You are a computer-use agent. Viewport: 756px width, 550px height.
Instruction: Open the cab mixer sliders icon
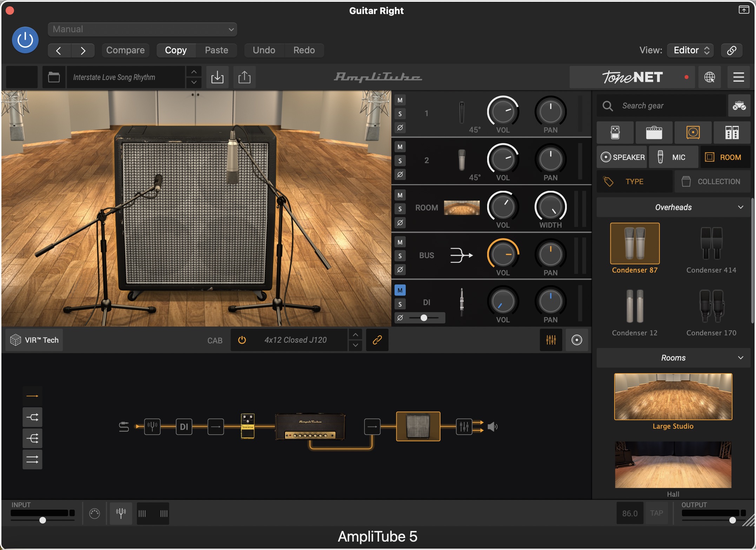pyautogui.click(x=551, y=340)
